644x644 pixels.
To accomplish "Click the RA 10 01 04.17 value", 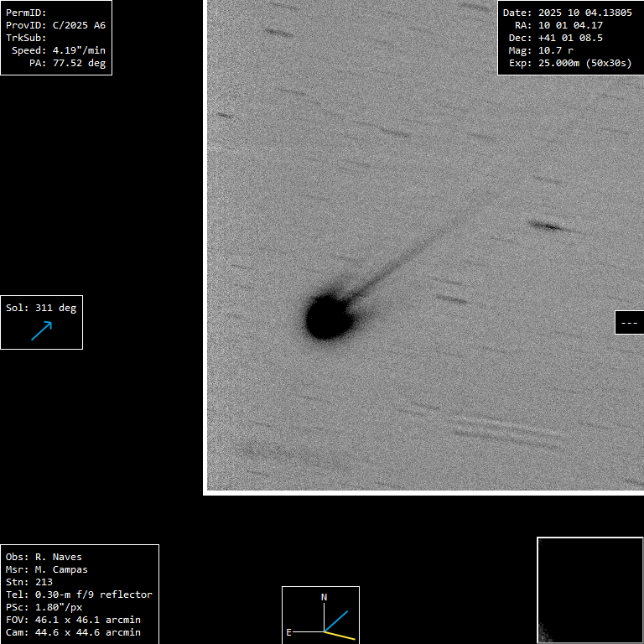I will 559,25.
